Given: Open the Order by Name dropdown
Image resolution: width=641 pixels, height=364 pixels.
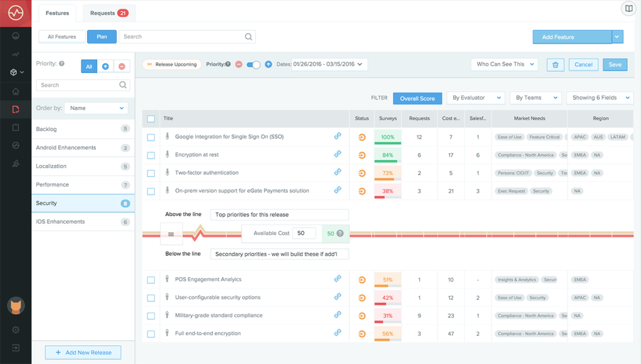Looking at the screenshot, I should click(x=96, y=108).
